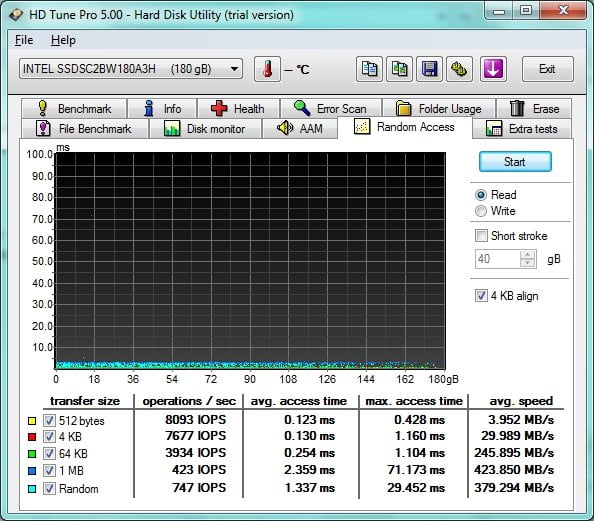
Task: Enable the Short stroke checkbox
Action: 481,236
